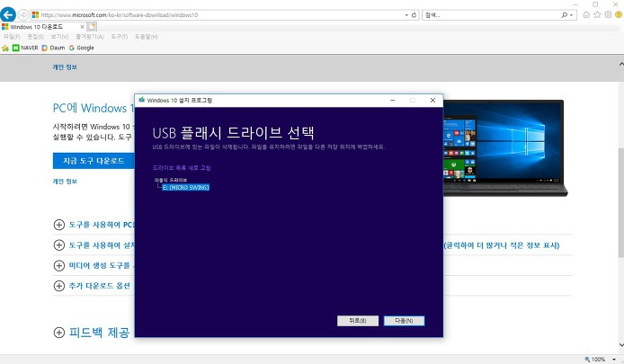Open address bar history dropdown arrow
This screenshot has width=624, height=364.
click(x=406, y=15)
